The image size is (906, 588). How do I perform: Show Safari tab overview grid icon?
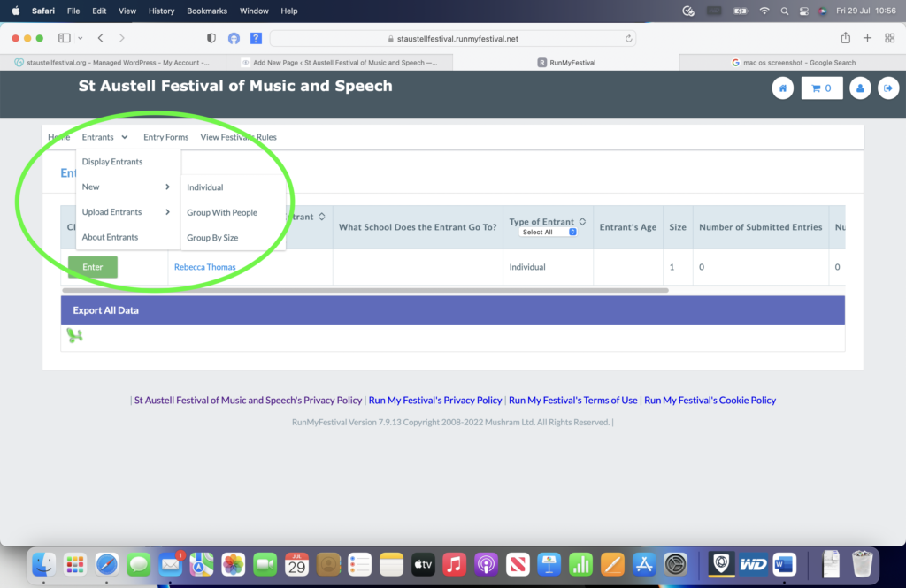890,38
